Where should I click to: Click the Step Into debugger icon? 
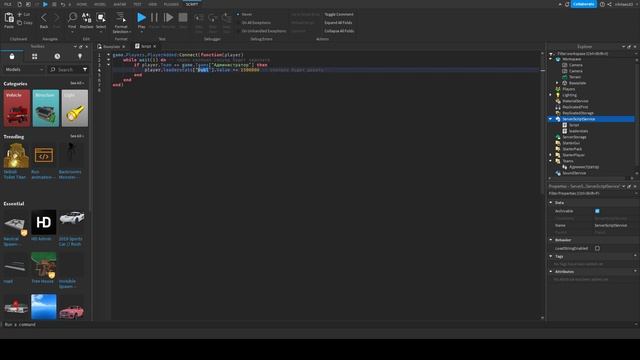199,18
